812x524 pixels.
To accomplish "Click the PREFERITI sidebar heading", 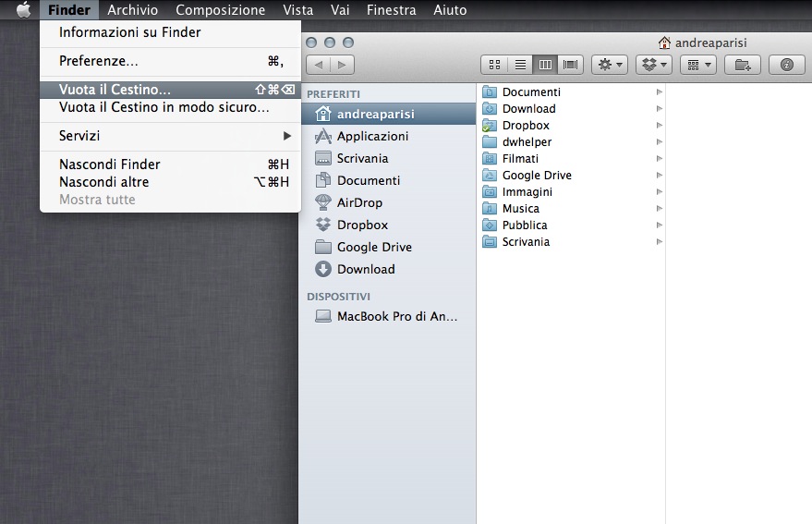I will point(333,94).
